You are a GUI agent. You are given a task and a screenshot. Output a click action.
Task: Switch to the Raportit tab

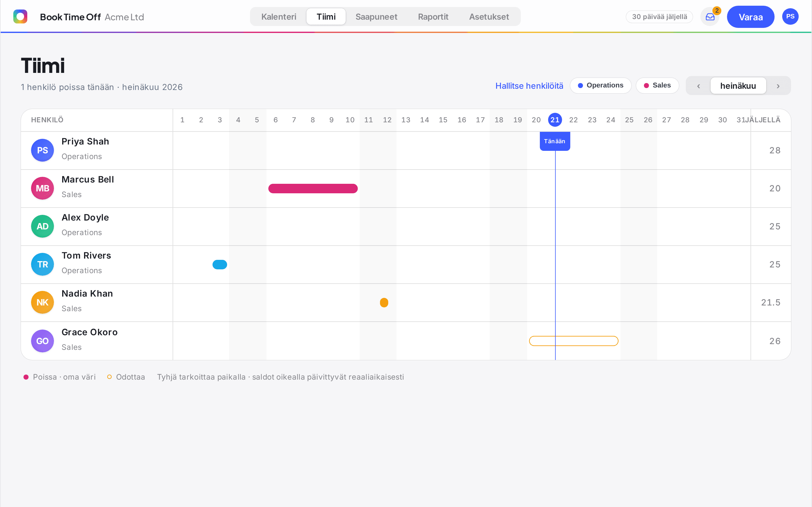(x=433, y=17)
